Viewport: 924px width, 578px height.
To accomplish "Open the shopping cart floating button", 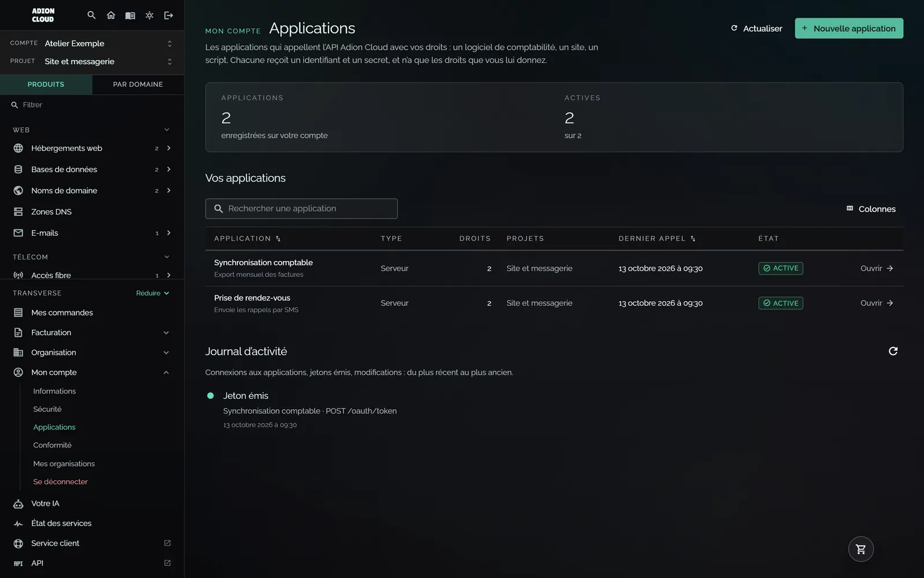I will pyautogui.click(x=860, y=549).
